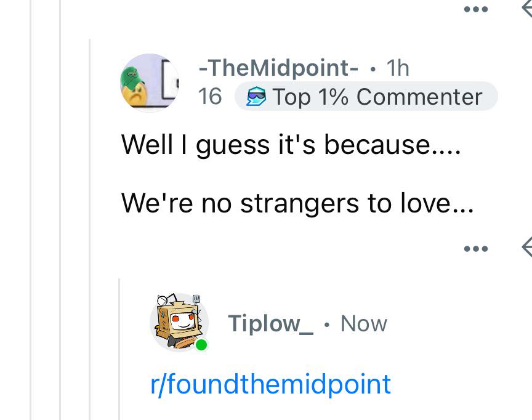This screenshot has height=420, width=532.
Task: Collapse thread using line left of Tiplow_ reply
Action: point(119,349)
